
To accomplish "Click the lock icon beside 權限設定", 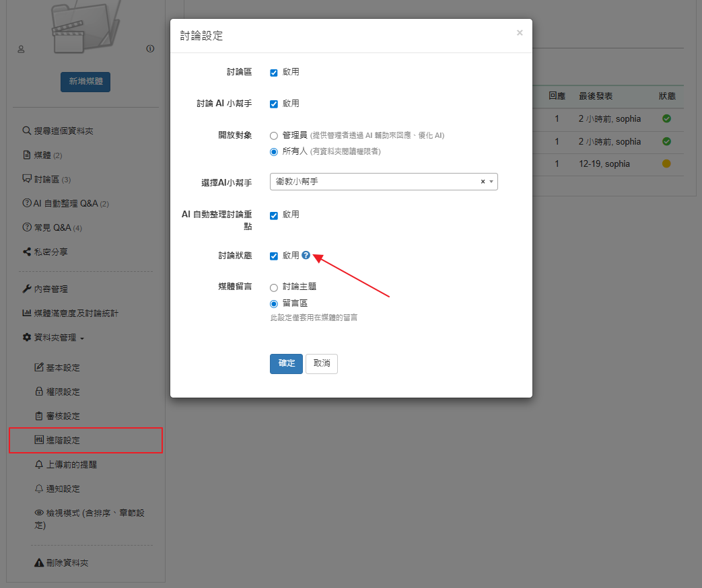I will tap(39, 392).
